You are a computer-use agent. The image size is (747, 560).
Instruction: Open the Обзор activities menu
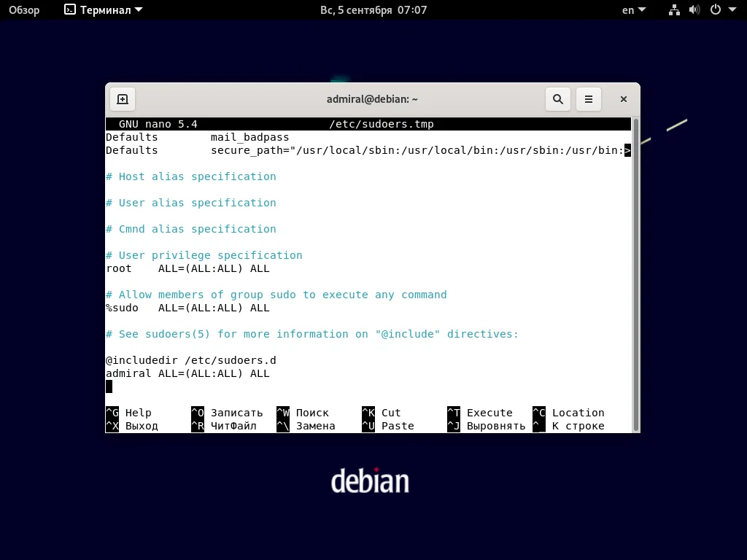24,9
